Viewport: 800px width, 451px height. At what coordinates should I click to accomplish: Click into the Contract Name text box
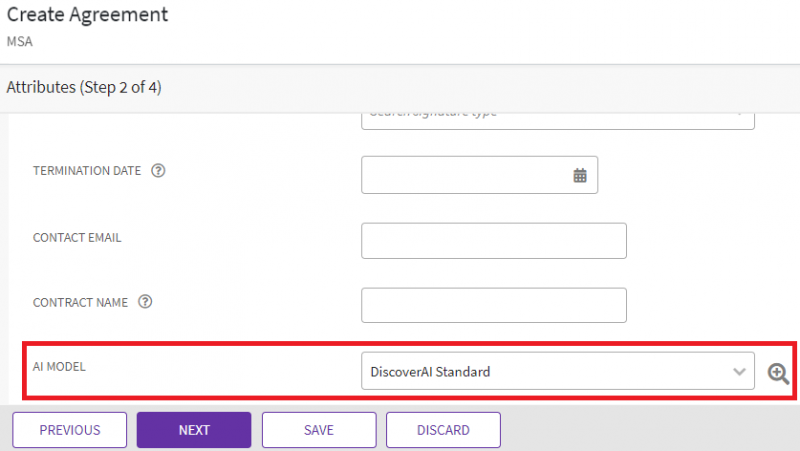pos(493,306)
